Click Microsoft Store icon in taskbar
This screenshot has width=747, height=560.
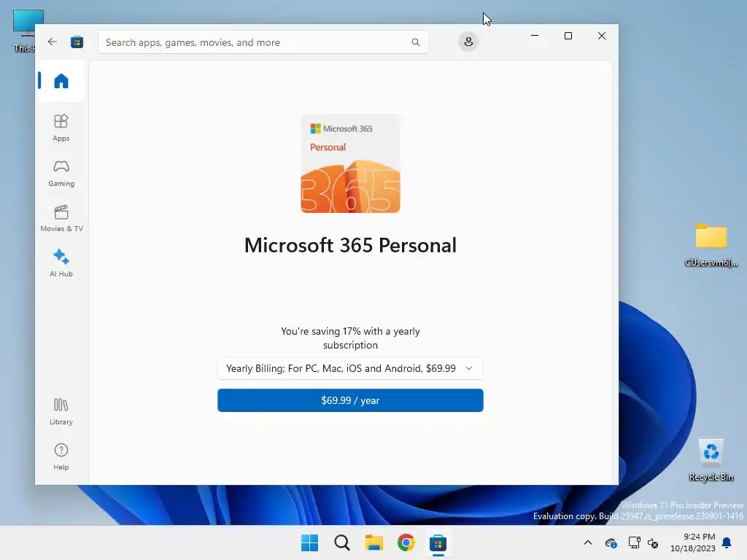point(438,542)
